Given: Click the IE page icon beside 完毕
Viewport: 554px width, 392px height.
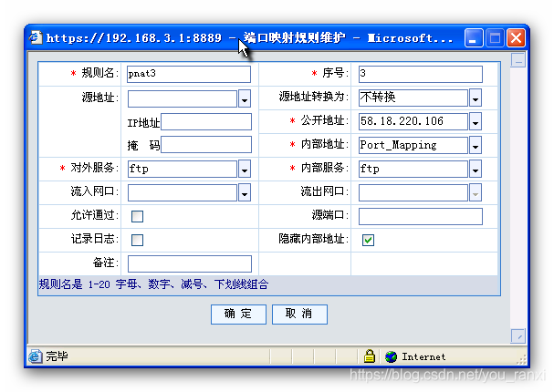Looking at the screenshot, I should [x=36, y=356].
